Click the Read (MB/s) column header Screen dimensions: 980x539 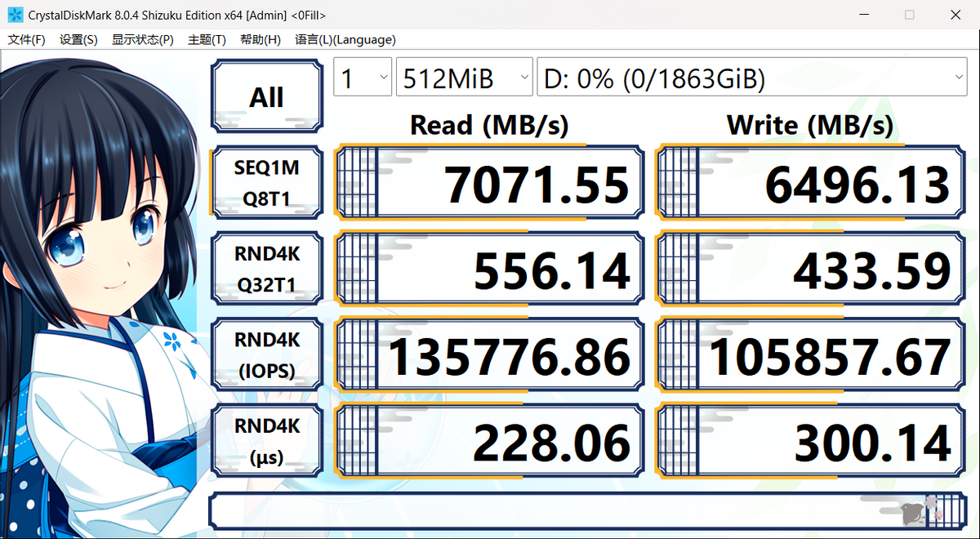(x=489, y=125)
